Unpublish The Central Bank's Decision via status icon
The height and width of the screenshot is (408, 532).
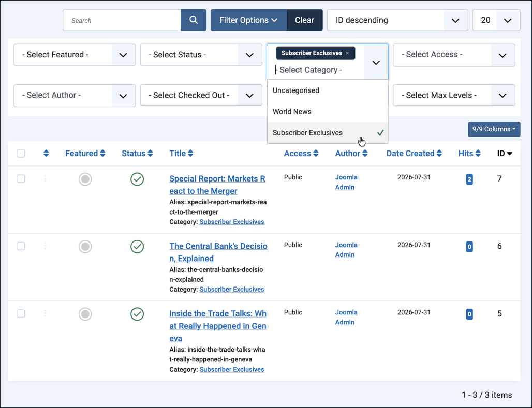(137, 247)
